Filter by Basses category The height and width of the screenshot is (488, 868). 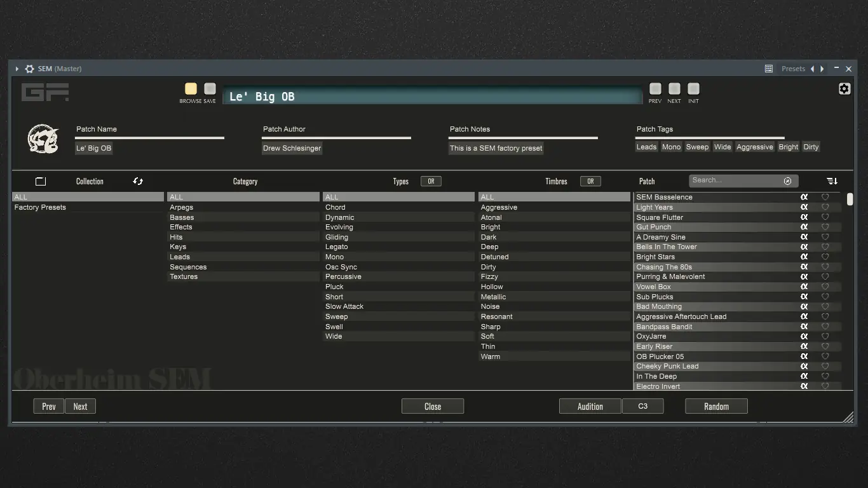coord(243,217)
